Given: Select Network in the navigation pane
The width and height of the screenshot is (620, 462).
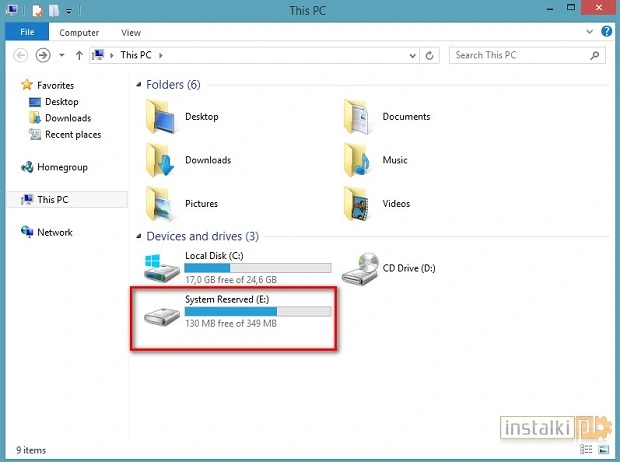Looking at the screenshot, I should pos(55,232).
